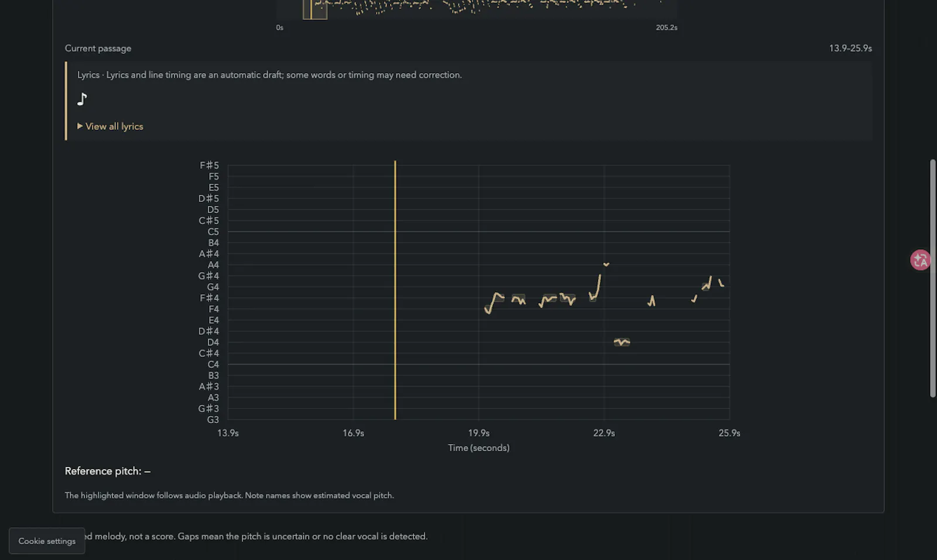Viewport: 937px width, 560px height.
Task: Click the "C4" pitch axis label
Action: tap(213, 365)
